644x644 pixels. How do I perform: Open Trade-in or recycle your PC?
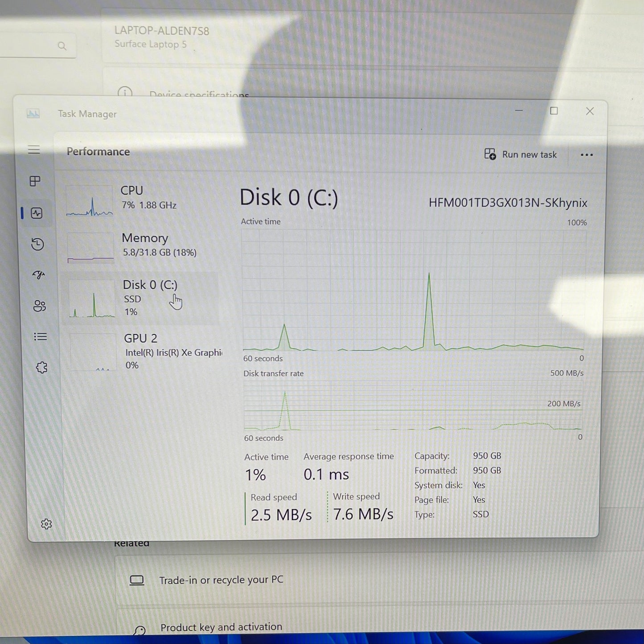pyautogui.click(x=222, y=580)
